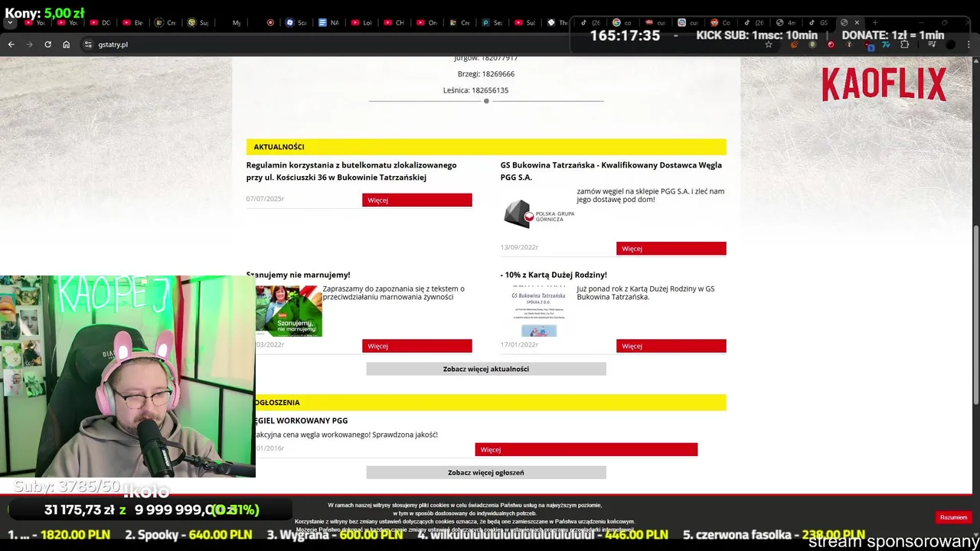Click the Szanujemy nie marnujemy thumbnail
The width and height of the screenshot is (980, 551).
(289, 311)
